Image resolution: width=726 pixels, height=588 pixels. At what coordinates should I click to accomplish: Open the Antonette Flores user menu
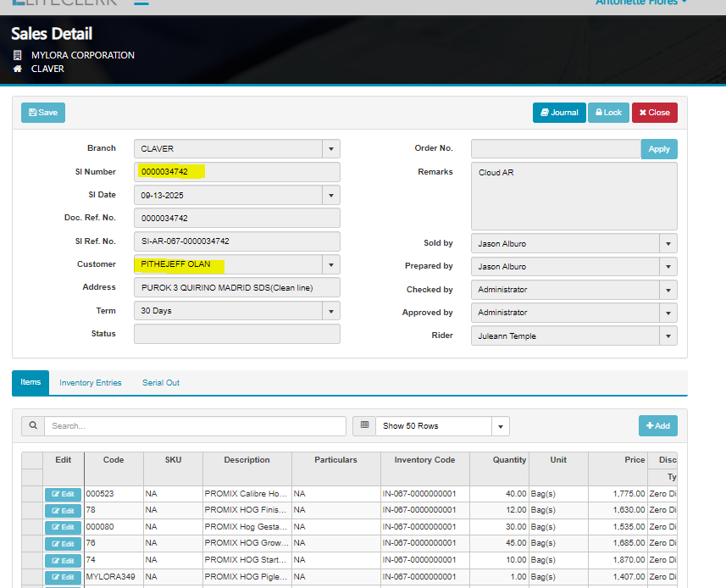pyautogui.click(x=640, y=3)
